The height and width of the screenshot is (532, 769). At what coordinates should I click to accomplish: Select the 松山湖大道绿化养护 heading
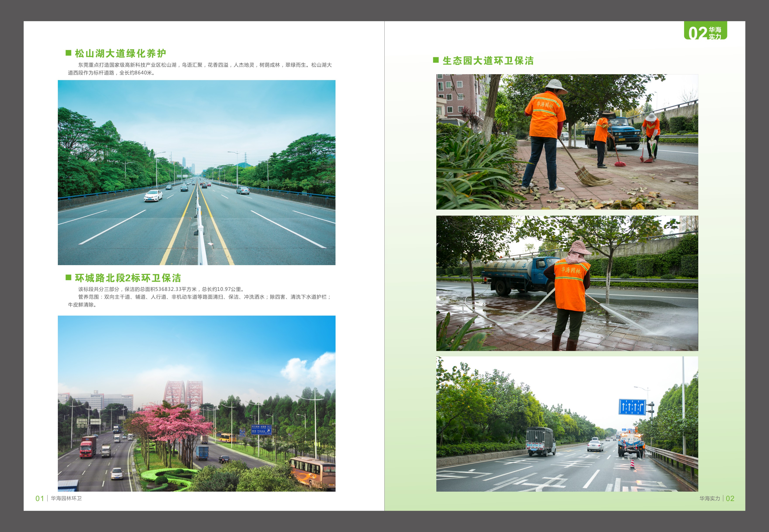point(120,53)
